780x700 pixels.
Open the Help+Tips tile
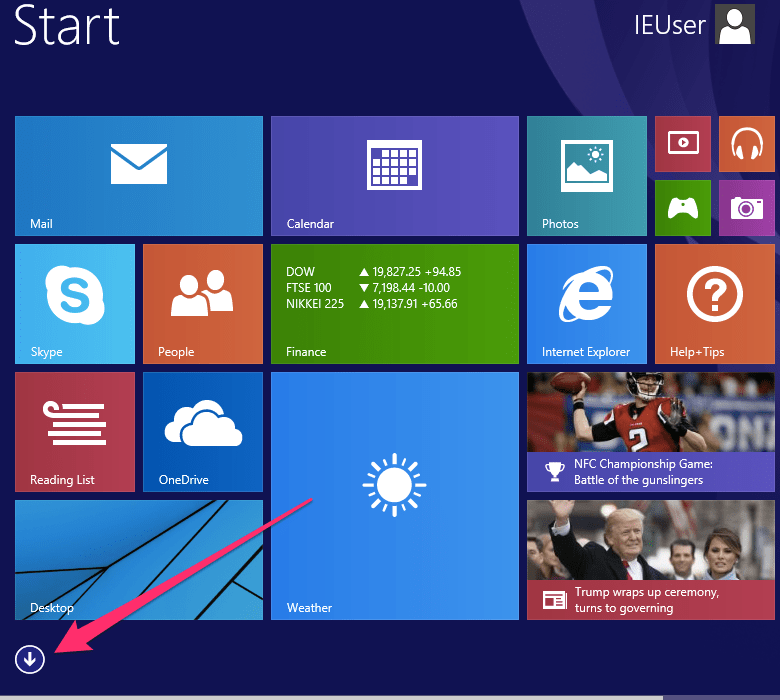715,303
